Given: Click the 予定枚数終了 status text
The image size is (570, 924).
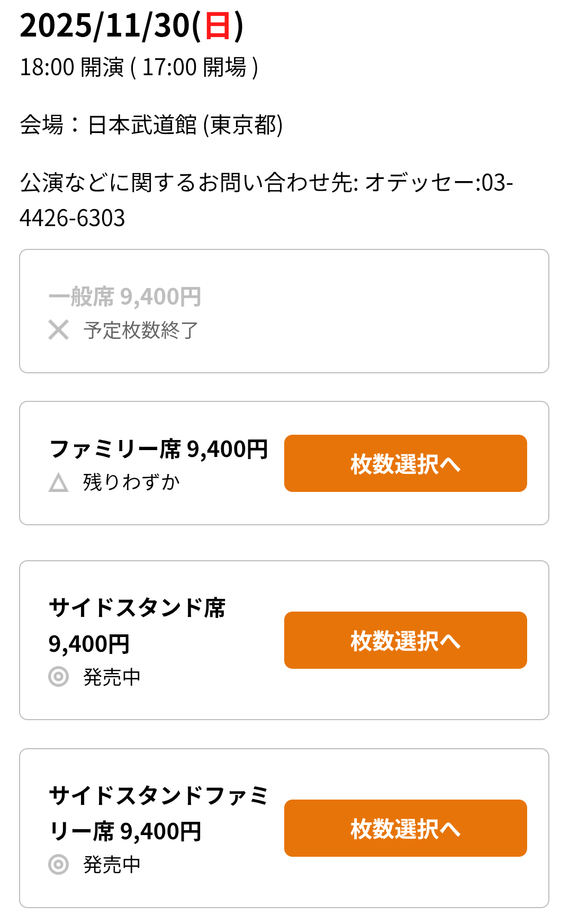Looking at the screenshot, I should [141, 330].
